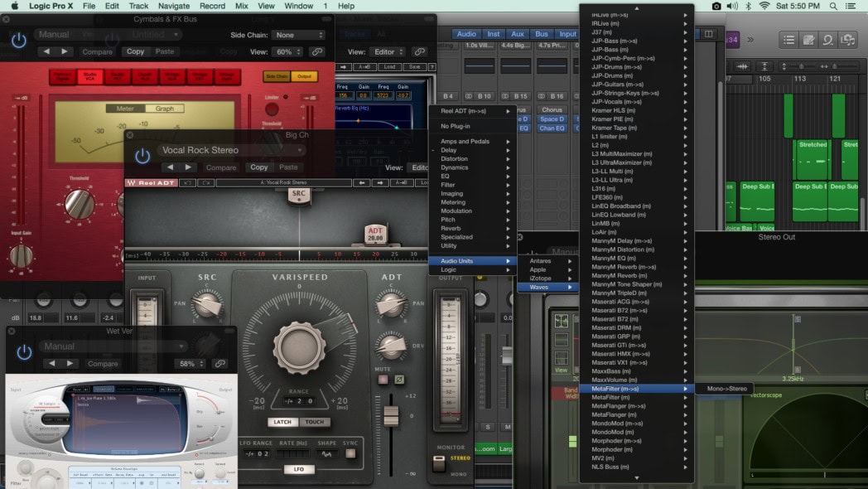
Task: Toggle LFO SYNC button in Reel ADT
Action: 350,453
